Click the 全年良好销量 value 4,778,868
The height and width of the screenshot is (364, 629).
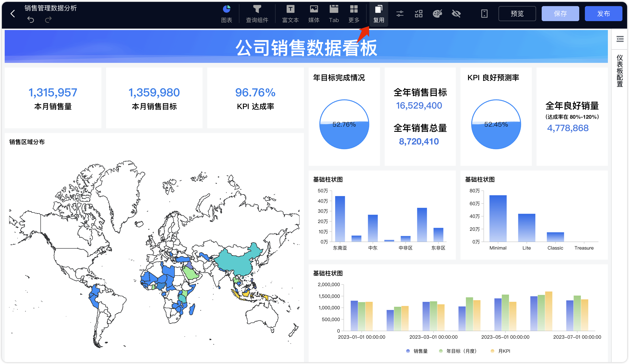[568, 128]
